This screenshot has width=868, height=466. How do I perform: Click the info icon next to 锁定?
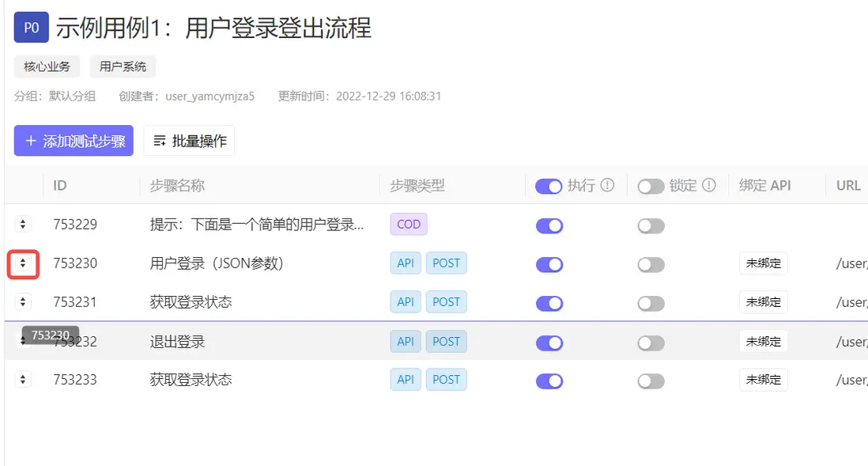709,185
